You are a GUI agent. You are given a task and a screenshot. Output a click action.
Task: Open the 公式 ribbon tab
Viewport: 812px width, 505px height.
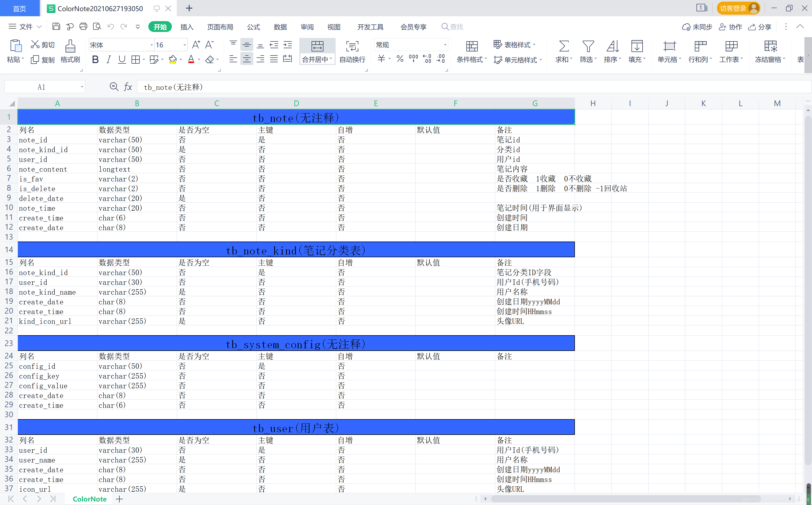tap(253, 27)
